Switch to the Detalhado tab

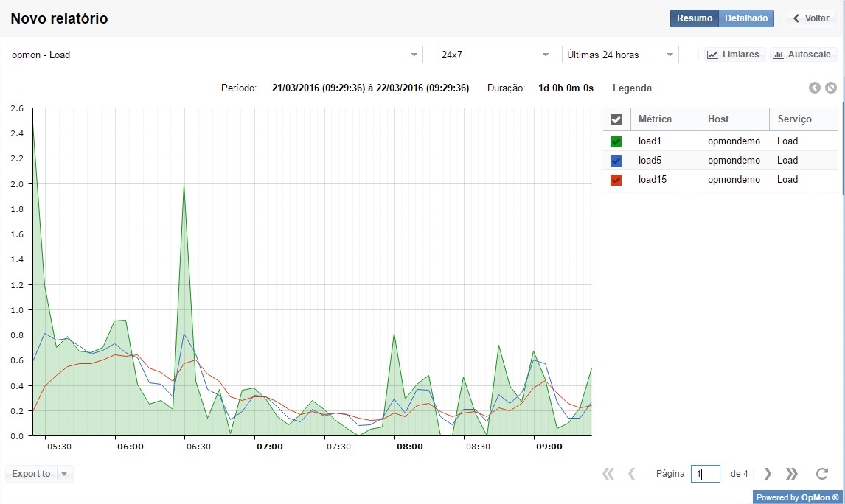(746, 18)
